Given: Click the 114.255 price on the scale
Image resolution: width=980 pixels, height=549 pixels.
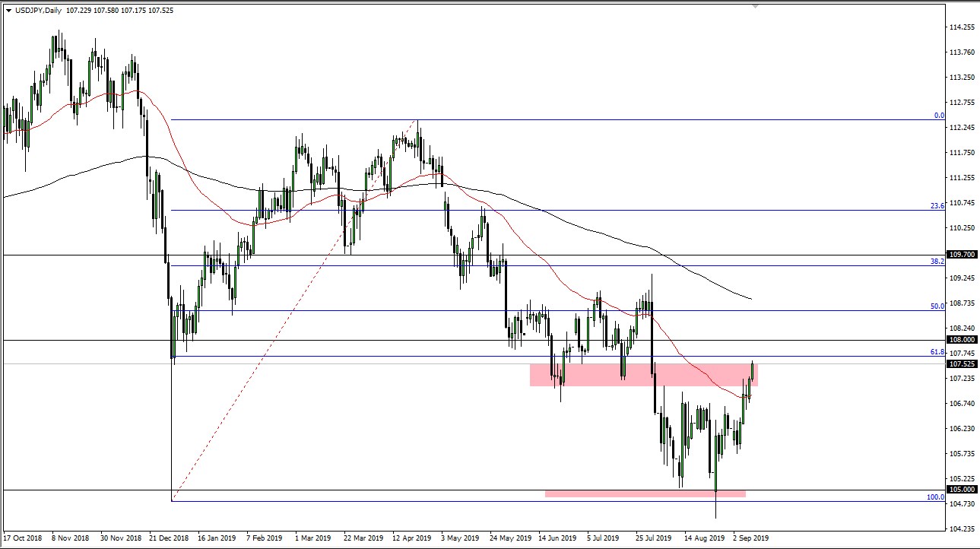Looking at the screenshot, I should [x=962, y=27].
